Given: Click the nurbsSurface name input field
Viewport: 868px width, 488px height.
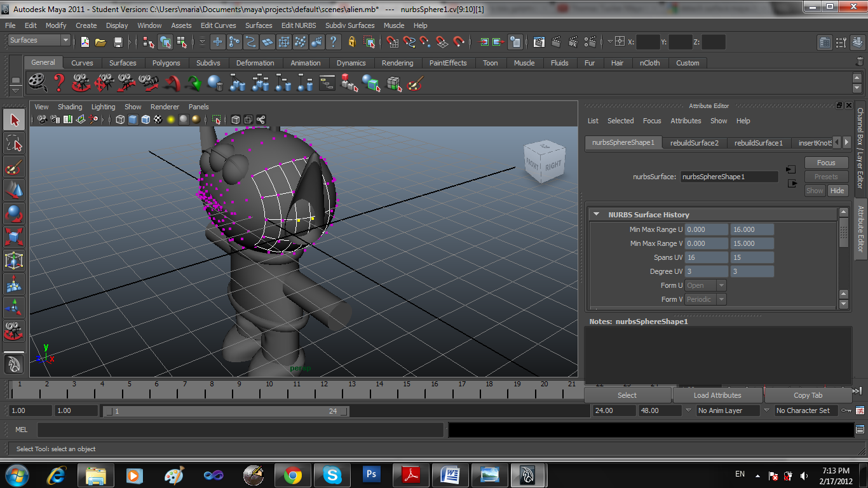Looking at the screenshot, I should [x=729, y=177].
